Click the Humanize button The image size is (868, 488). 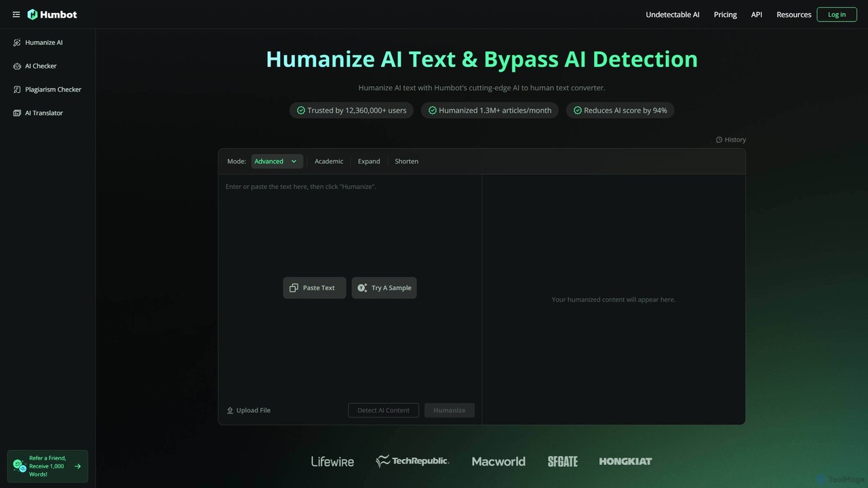450,410
